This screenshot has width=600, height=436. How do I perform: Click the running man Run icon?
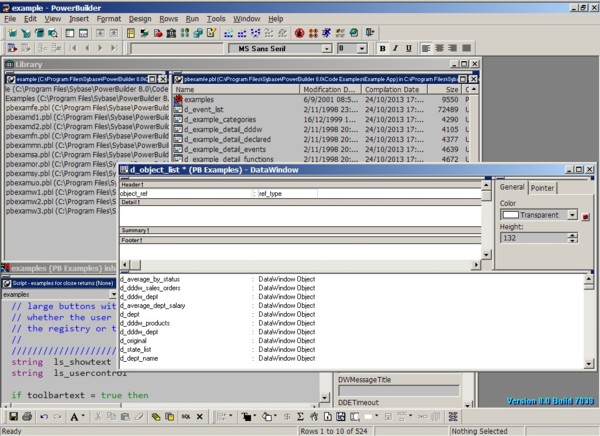[x=326, y=33]
